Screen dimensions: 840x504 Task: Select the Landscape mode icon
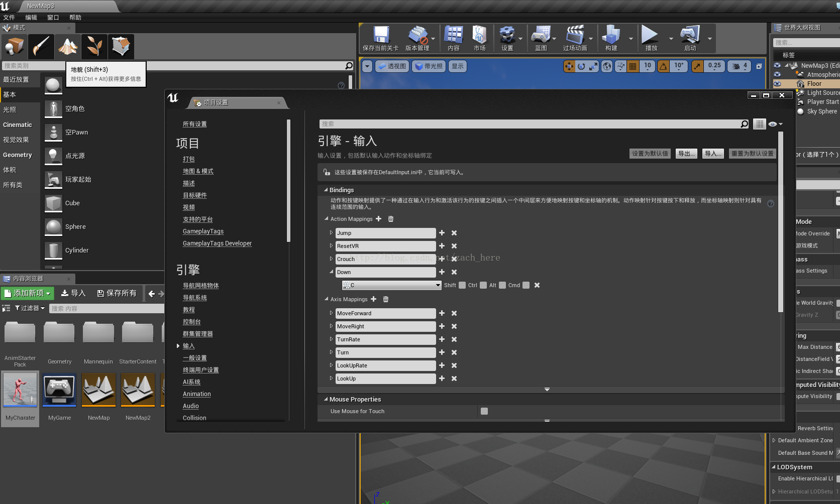(67, 47)
